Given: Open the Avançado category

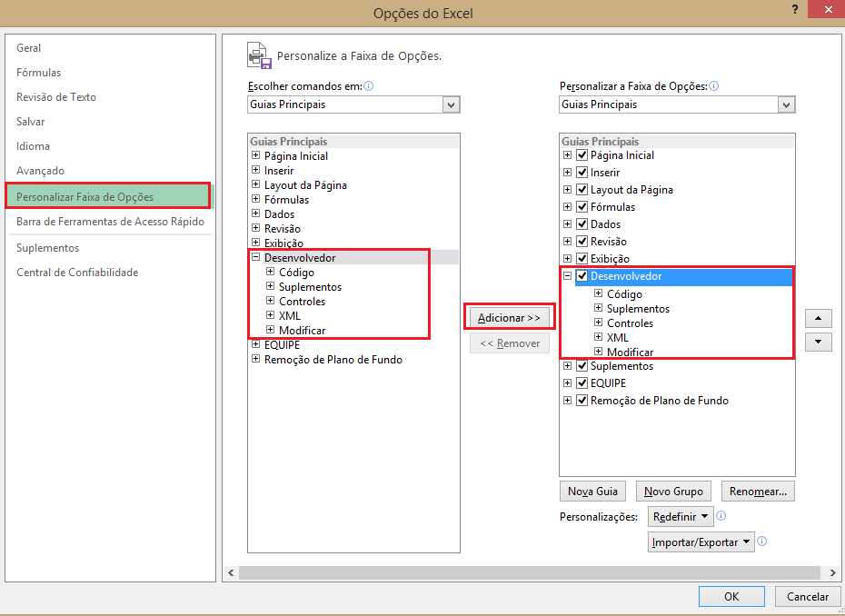Looking at the screenshot, I should (40, 171).
